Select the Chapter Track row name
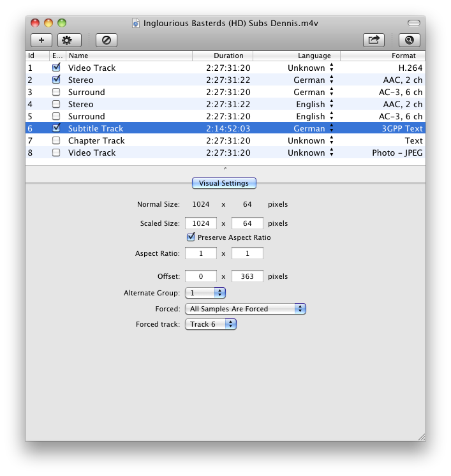This screenshot has width=451, height=476. pos(96,140)
